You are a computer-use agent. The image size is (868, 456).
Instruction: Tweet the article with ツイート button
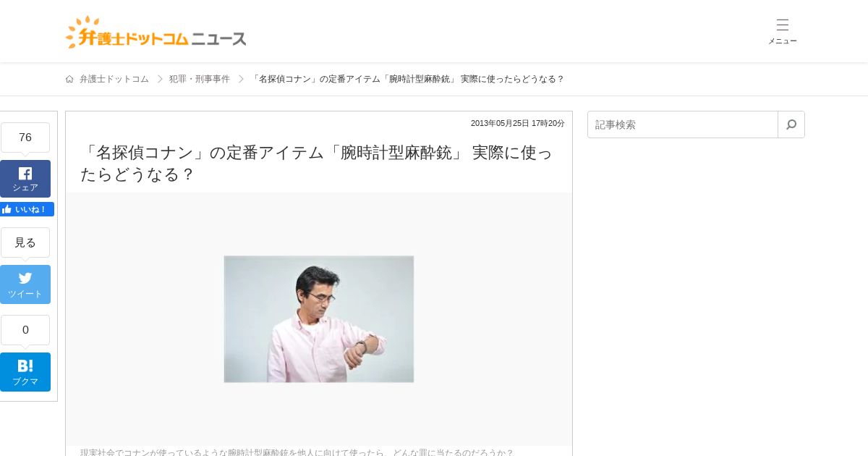[x=25, y=284]
